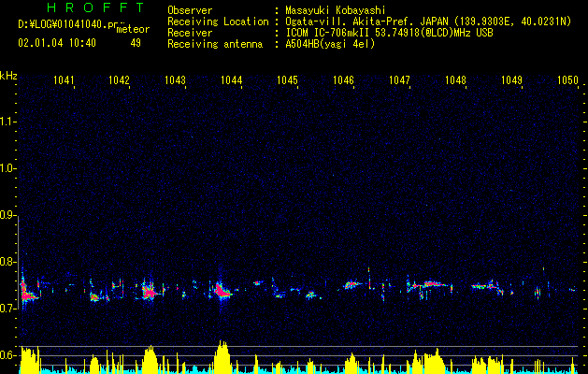
Task: Click the 1048 time axis marker
Action: pyautogui.click(x=455, y=79)
